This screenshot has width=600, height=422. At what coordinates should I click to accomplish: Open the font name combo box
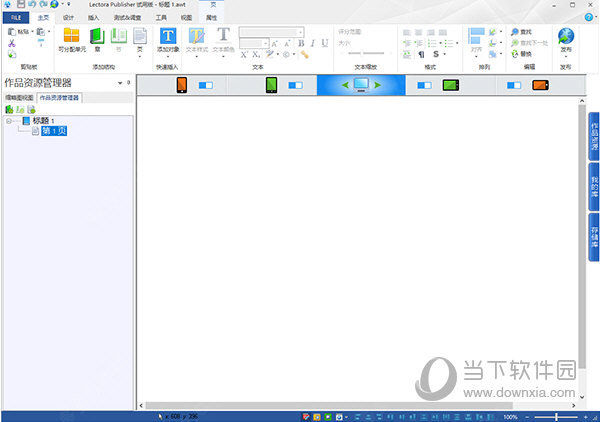[271, 32]
